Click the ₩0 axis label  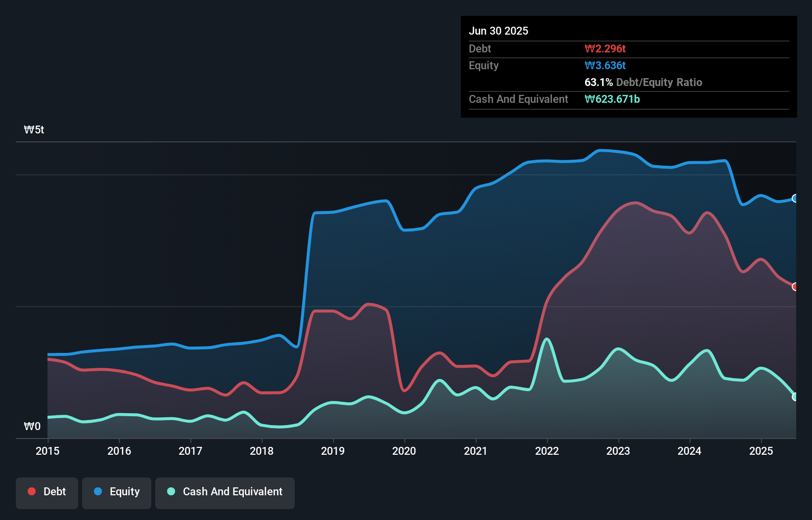coord(32,426)
